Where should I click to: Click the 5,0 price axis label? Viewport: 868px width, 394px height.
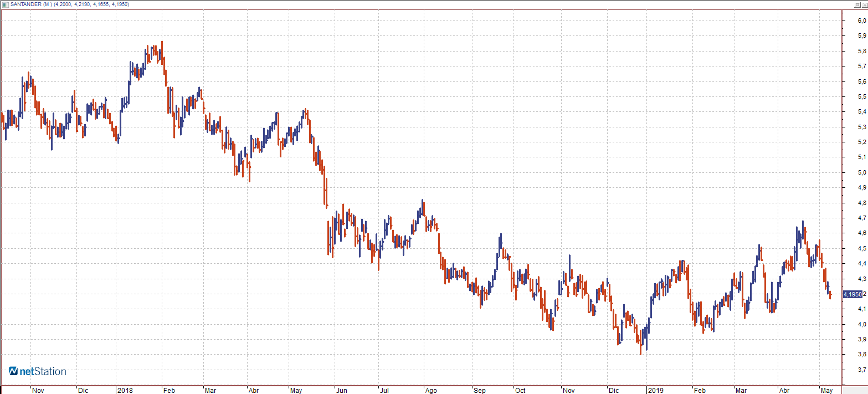[x=862, y=172]
